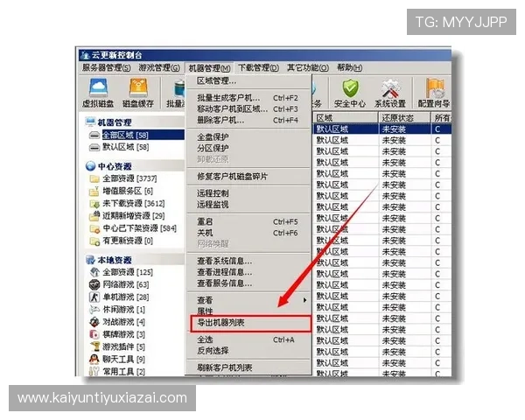Click the 安全中心 shield icon
The height and width of the screenshot is (420, 525).
[350, 88]
